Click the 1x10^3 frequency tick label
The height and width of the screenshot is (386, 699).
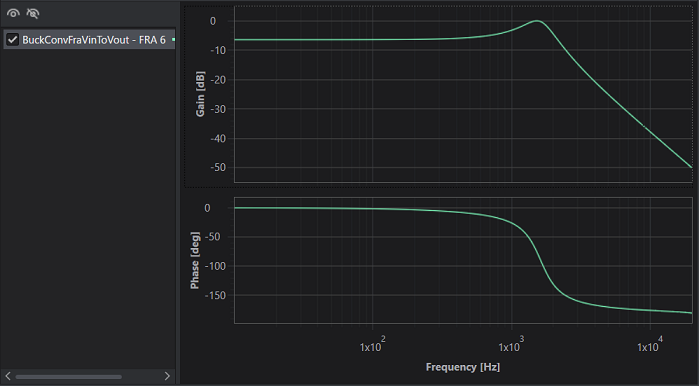[x=511, y=345]
